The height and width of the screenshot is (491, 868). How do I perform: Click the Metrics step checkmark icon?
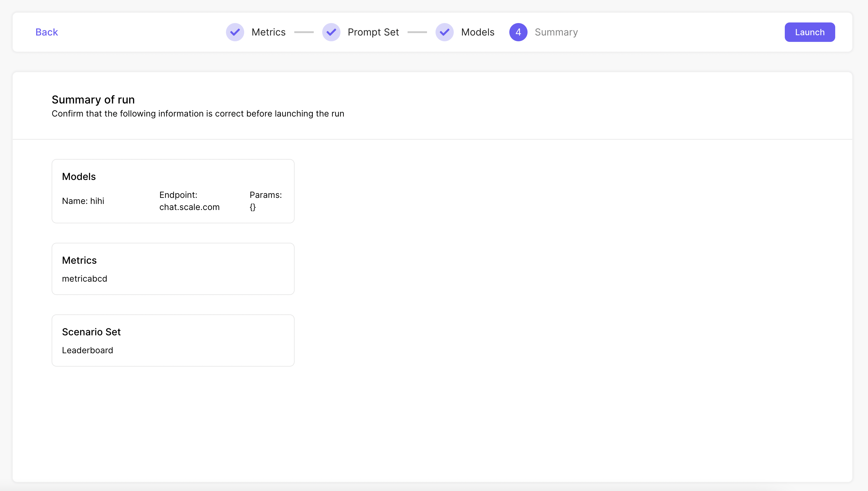[x=235, y=32]
